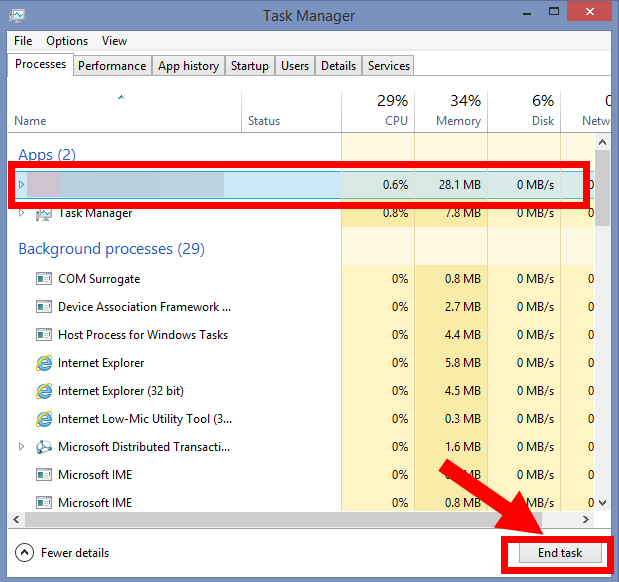Image resolution: width=619 pixels, height=582 pixels.
Task: Click the 5.8 MB memory value
Action: pyautogui.click(x=463, y=363)
